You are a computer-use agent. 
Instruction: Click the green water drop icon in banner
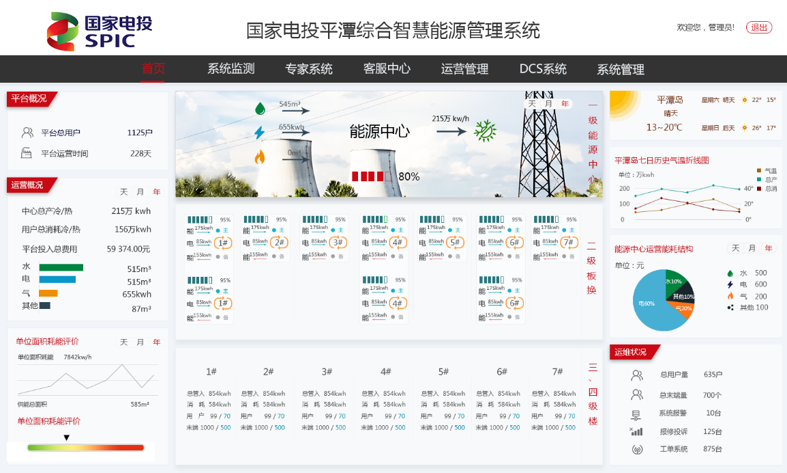260,107
